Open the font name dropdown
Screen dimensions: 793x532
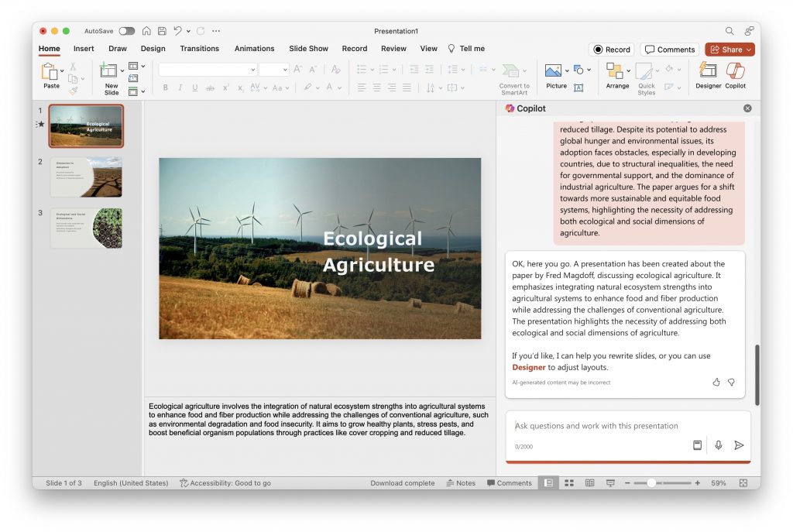[x=253, y=70]
